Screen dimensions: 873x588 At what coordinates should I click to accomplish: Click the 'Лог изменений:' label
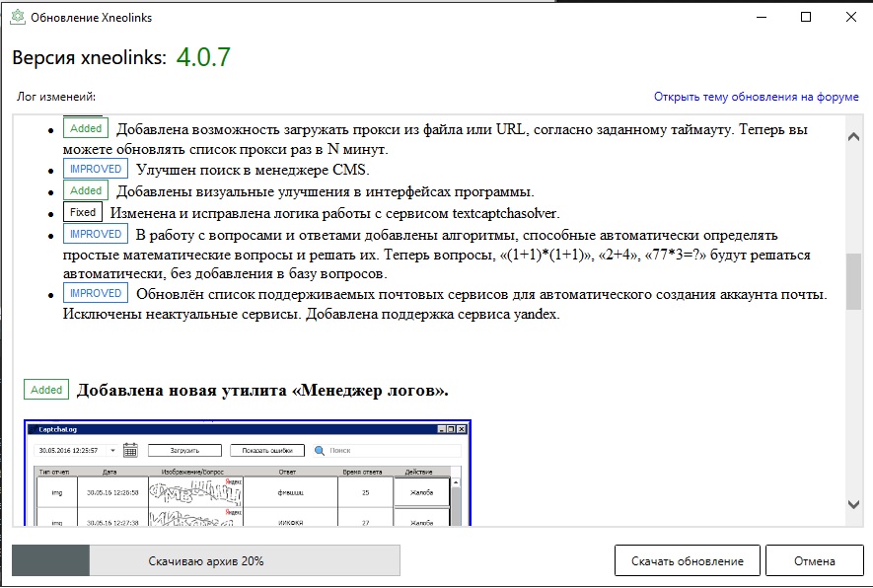(55, 97)
